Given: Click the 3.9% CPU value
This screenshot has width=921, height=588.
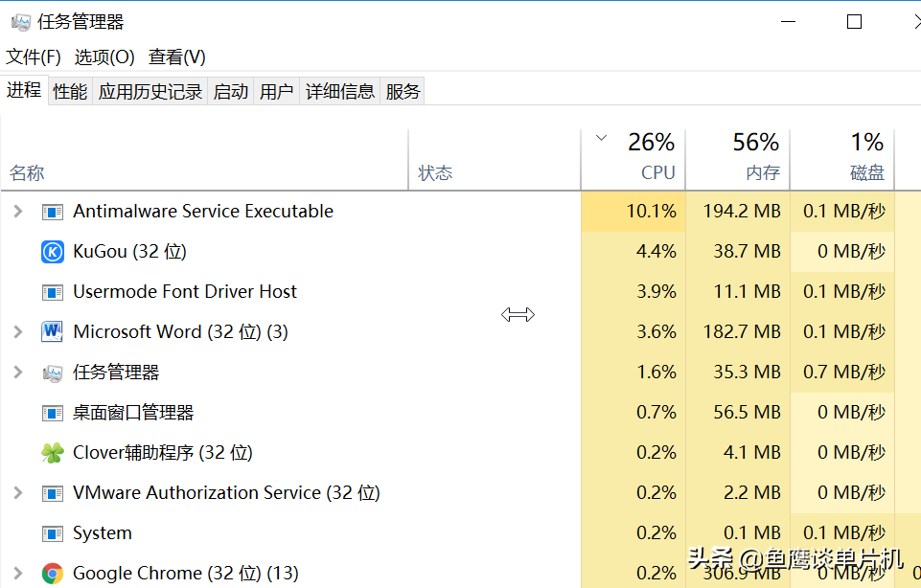Looking at the screenshot, I should coord(656,292).
